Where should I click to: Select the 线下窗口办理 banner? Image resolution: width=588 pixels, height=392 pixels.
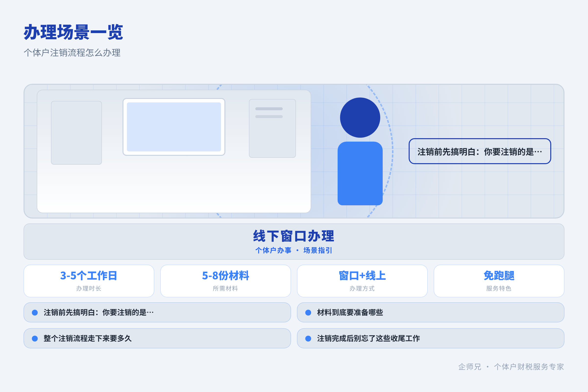point(294,242)
